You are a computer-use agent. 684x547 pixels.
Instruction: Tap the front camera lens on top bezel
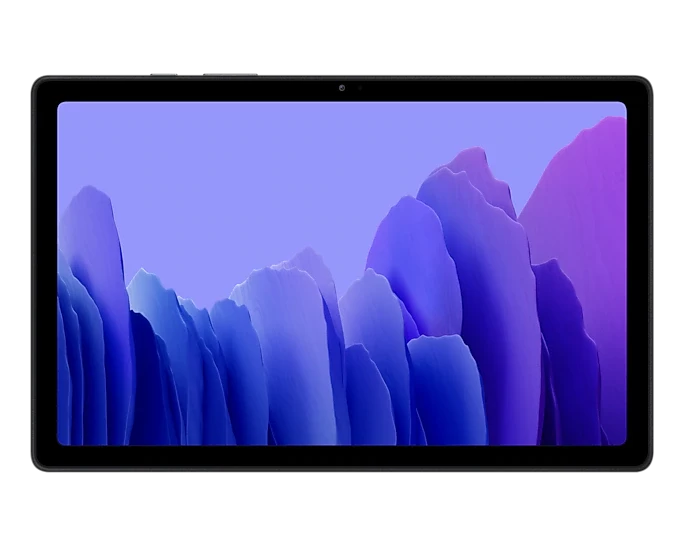click(342, 88)
